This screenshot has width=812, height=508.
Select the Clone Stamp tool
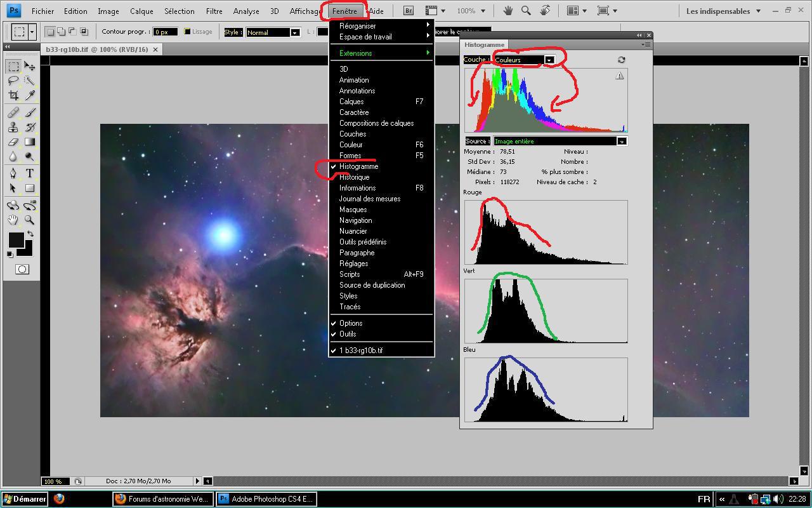click(13, 128)
